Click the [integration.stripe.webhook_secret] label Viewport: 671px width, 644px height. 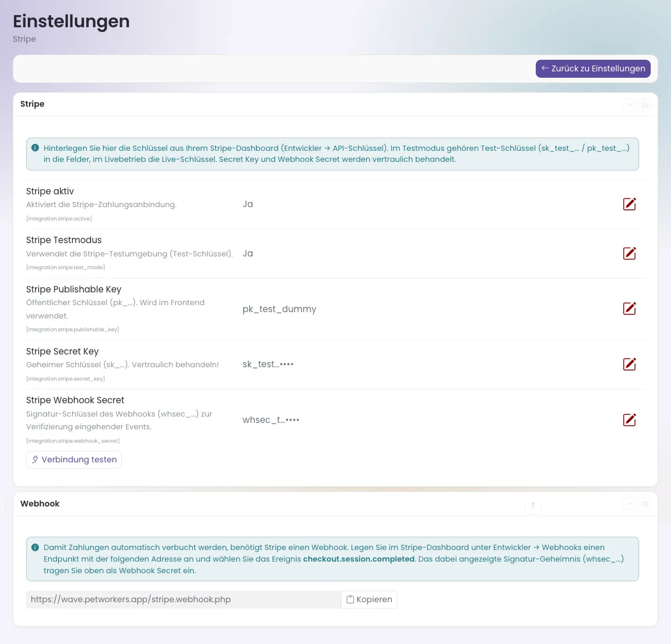pyautogui.click(x=73, y=440)
